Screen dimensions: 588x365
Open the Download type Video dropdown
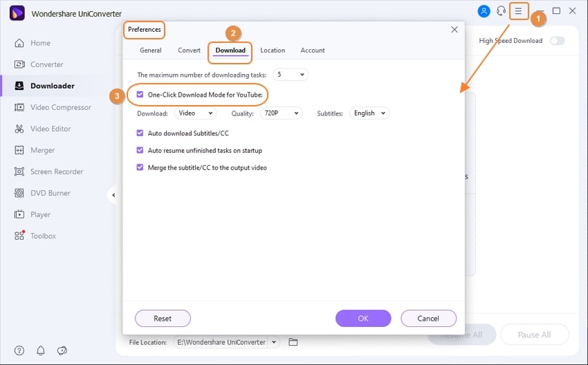(x=195, y=113)
